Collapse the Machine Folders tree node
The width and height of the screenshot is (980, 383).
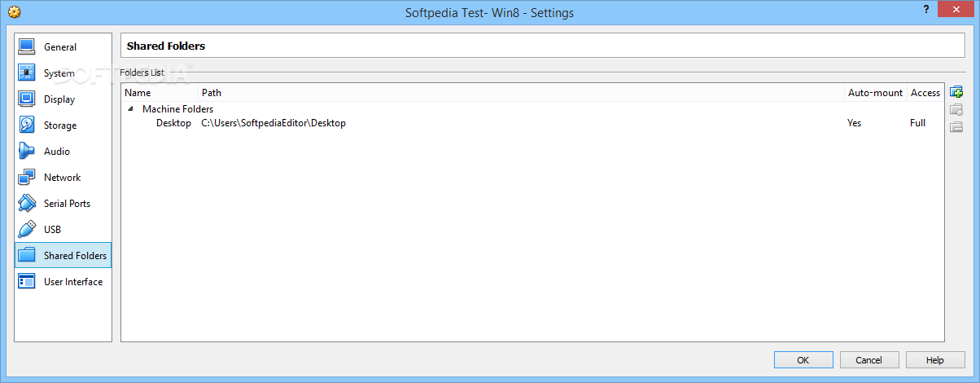[x=130, y=108]
